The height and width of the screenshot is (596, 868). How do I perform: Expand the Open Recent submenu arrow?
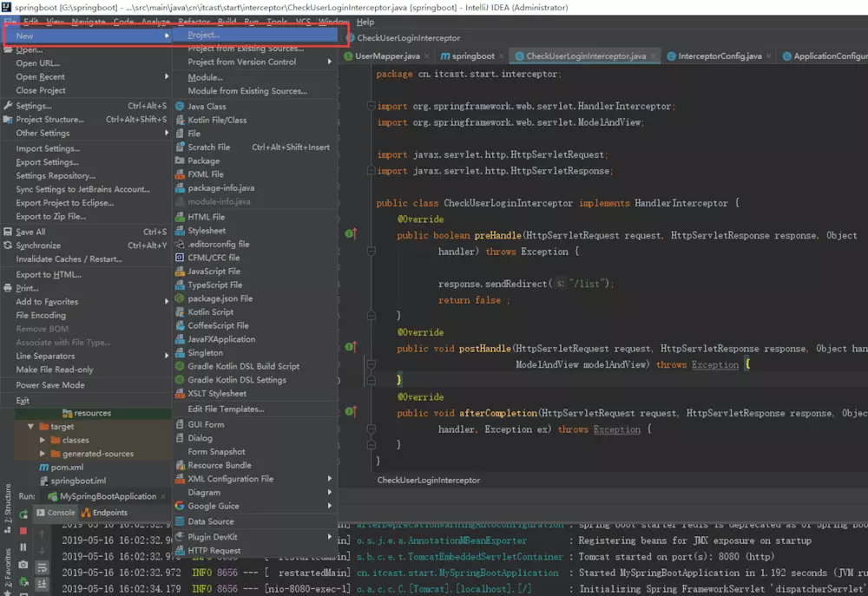point(166,76)
